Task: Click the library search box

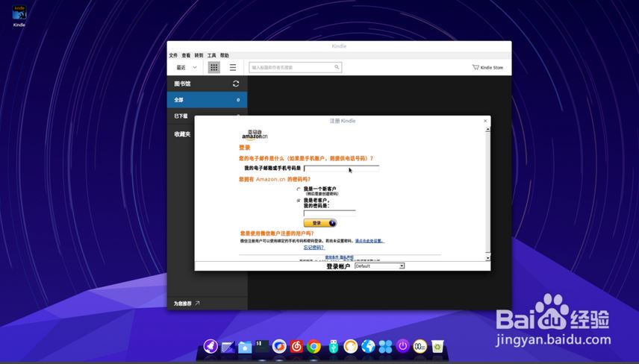Action: coord(295,67)
